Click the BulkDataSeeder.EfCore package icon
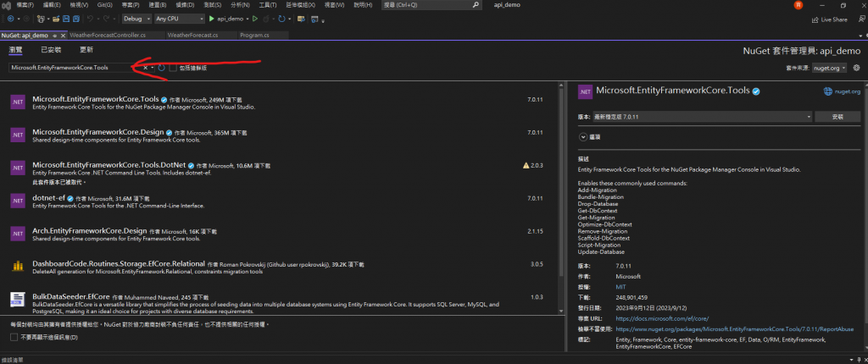This screenshot has width=868, height=364. click(x=18, y=300)
